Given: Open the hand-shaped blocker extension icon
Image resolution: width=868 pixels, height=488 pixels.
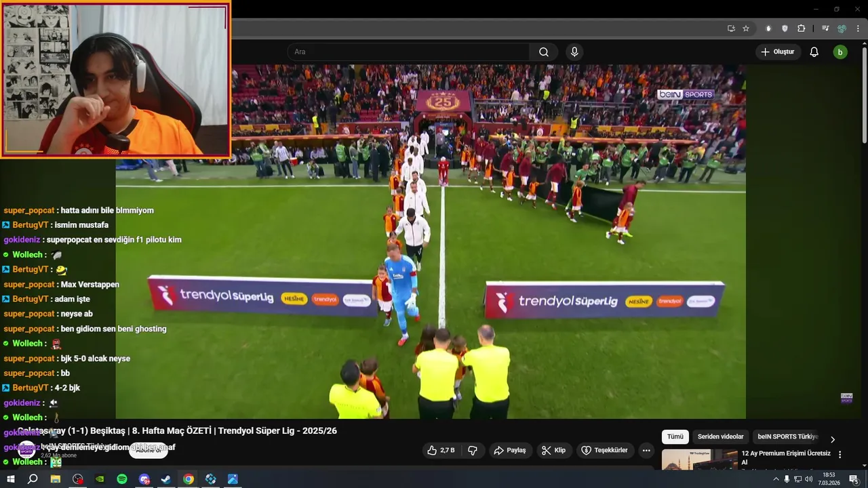Looking at the screenshot, I should point(768,28).
